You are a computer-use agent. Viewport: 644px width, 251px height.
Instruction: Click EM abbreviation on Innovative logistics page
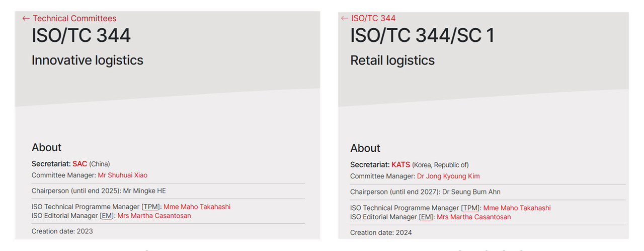tap(107, 216)
